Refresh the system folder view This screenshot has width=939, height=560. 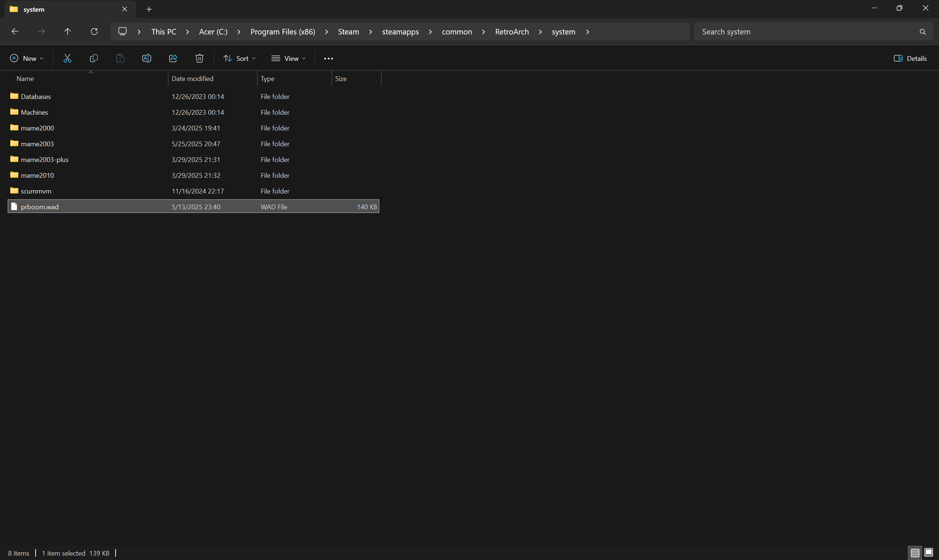pyautogui.click(x=94, y=32)
